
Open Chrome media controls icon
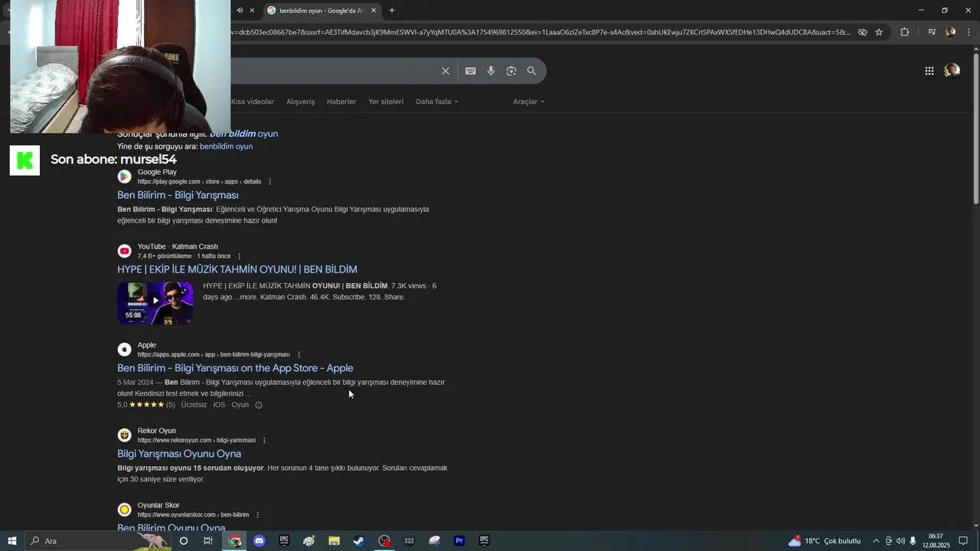932,32
